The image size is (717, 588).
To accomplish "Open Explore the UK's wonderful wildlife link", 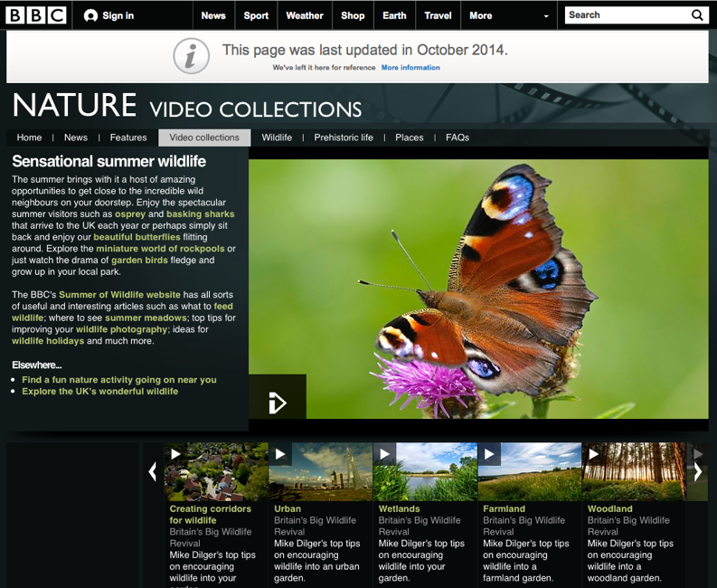I will click(x=100, y=391).
